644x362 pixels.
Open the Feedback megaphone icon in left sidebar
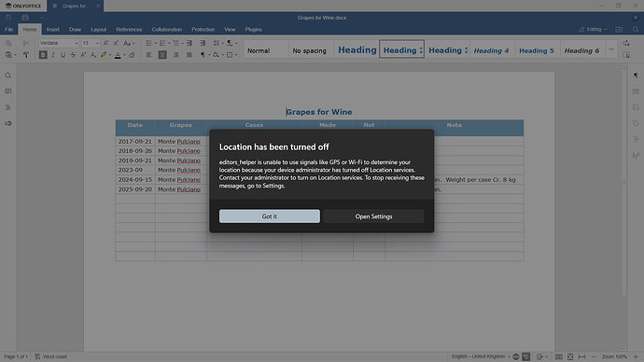click(7, 123)
